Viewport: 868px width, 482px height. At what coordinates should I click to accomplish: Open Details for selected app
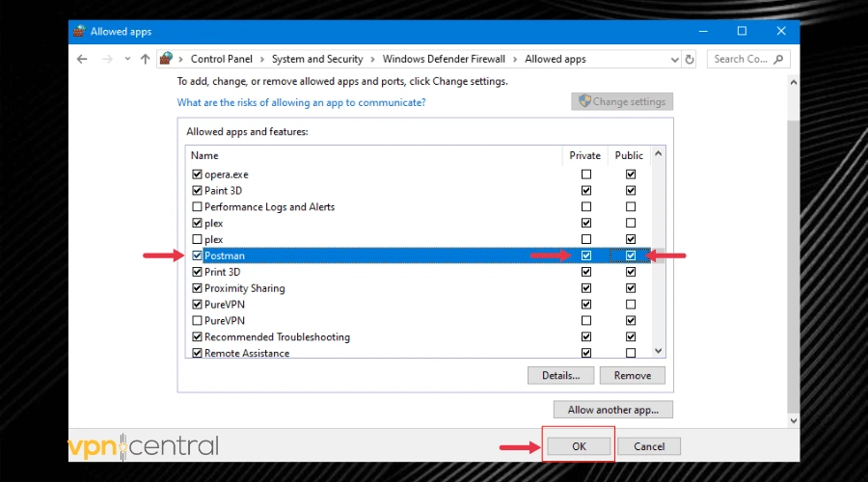point(560,375)
